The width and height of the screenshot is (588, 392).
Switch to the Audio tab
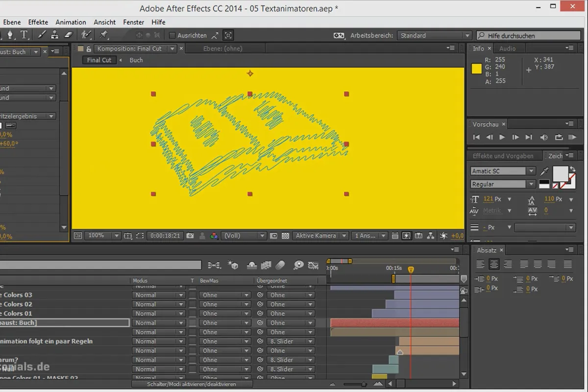click(507, 49)
